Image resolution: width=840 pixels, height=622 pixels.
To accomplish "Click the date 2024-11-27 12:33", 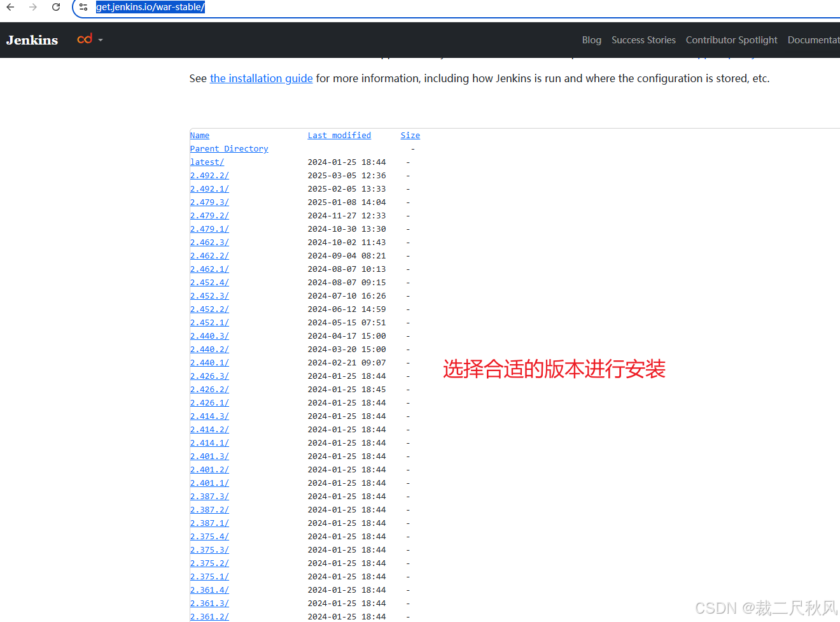I will tap(347, 216).
